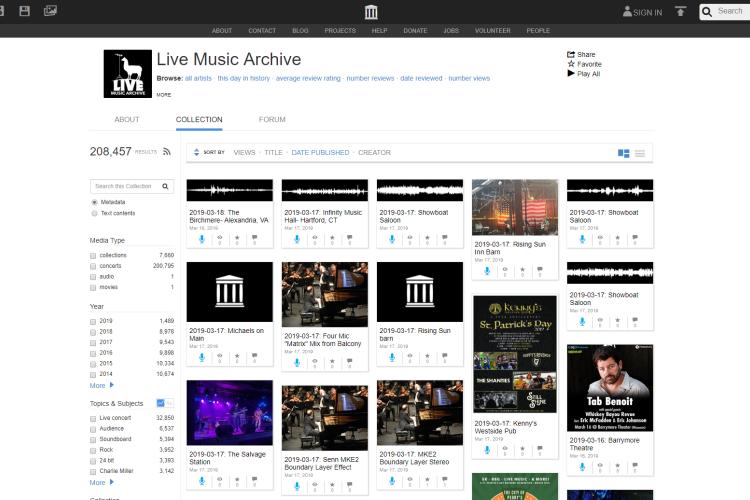Sort by VIEWS
The image size is (750, 500).
244,153
